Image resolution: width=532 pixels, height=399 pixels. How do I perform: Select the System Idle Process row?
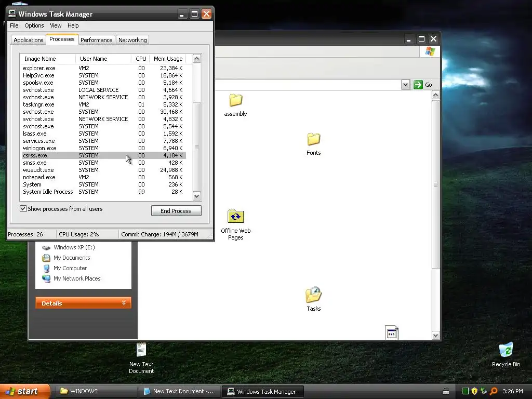pos(103,192)
